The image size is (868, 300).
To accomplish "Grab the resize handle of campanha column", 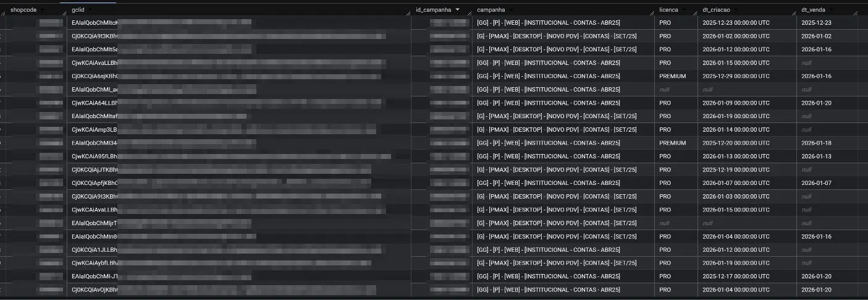I will [653, 13].
